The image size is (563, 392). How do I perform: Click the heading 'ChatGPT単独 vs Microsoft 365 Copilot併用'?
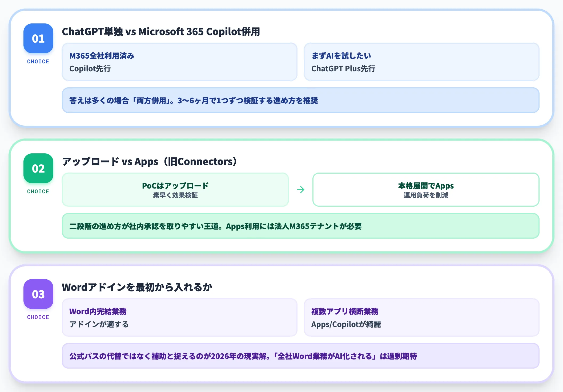(161, 32)
